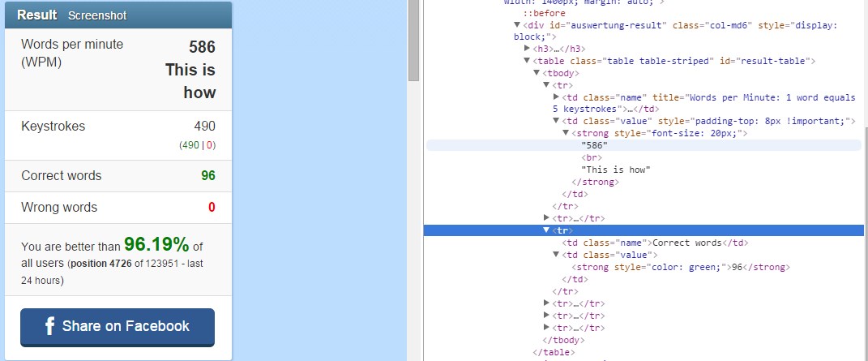Click the page's vertical scrollbar thumb
Viewport: 868px width, 361px height.
[x=413, y=41]
